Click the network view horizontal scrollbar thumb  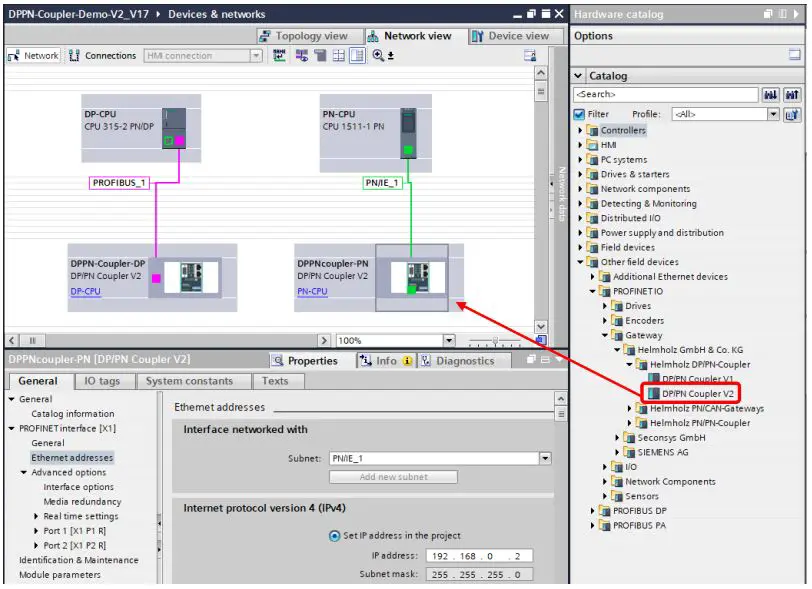click(x=33, y=341)
